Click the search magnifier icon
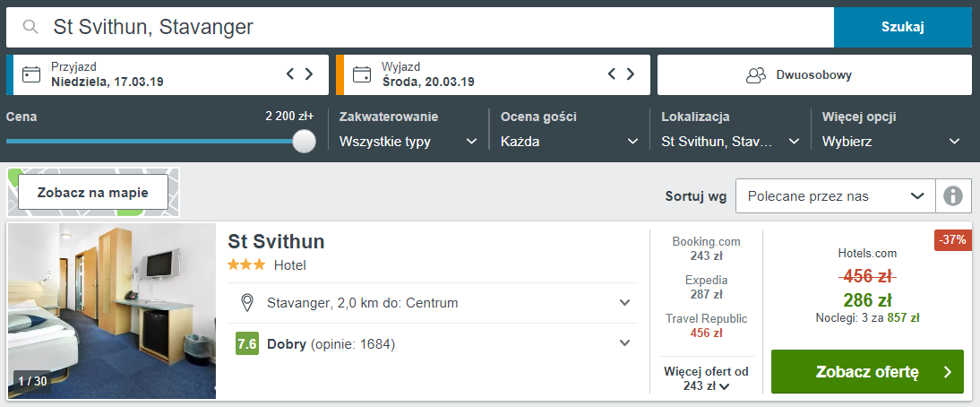The width and height of the screenshot is (980, 407). click(x=30, y=28)
